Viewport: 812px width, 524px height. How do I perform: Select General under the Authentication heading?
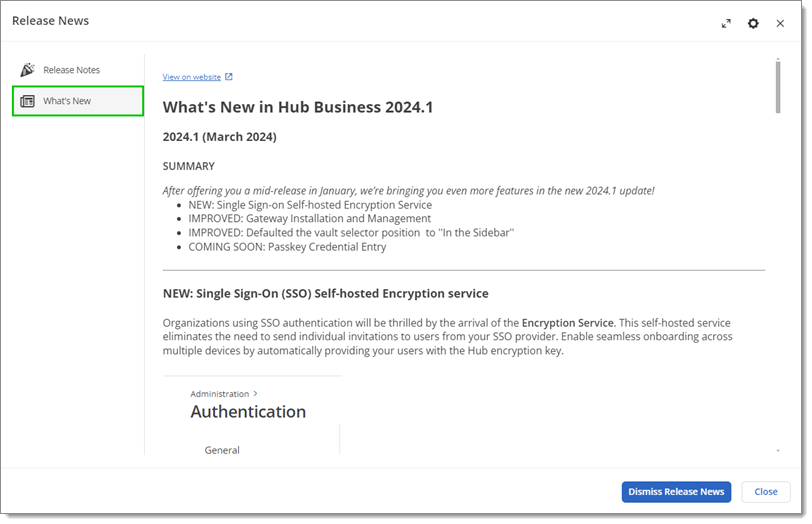[x=222, y=450]
